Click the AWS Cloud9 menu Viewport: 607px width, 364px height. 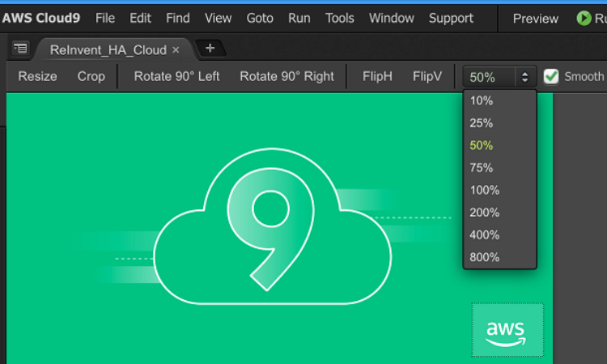point(41,18)
